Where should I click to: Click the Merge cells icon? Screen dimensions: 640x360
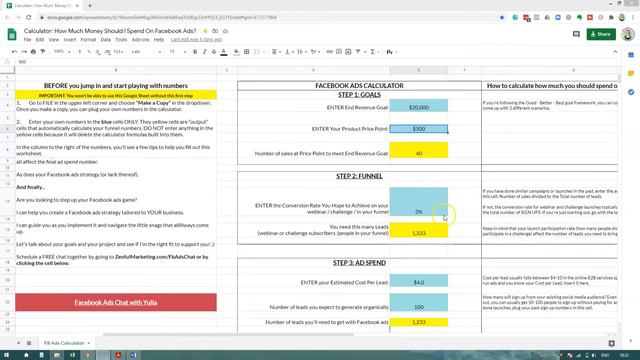point(257,52)
